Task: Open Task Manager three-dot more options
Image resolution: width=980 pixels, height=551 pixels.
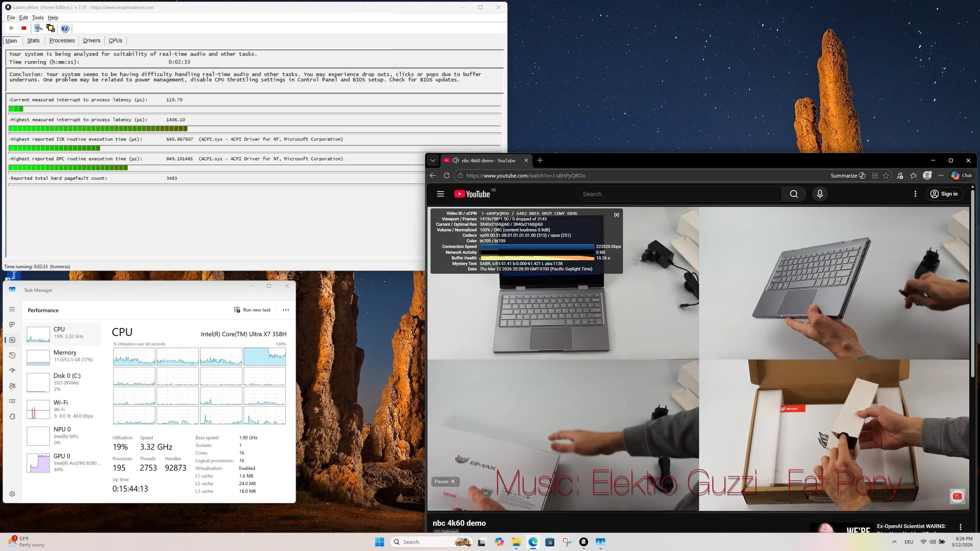Action: click(x=286, y=310)
